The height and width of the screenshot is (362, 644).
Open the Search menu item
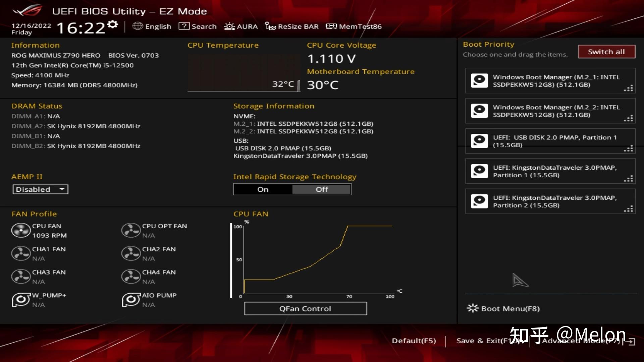[198, 26]
